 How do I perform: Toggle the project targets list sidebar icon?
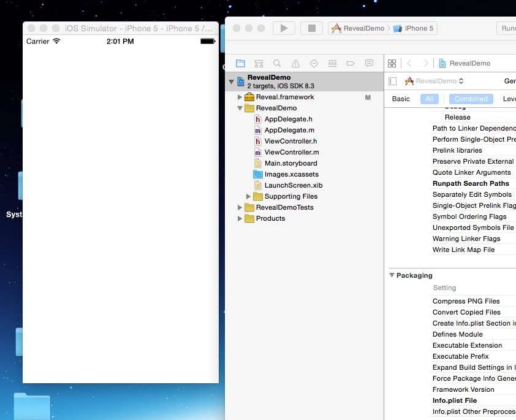tap(392, 81)
